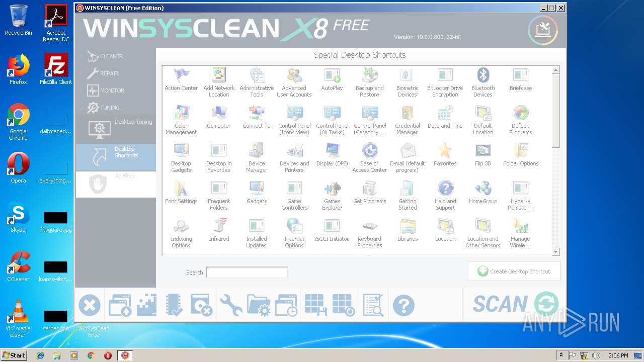
Task: Click the shortcuts list scroll down arrow
Action: pos(556,252)
